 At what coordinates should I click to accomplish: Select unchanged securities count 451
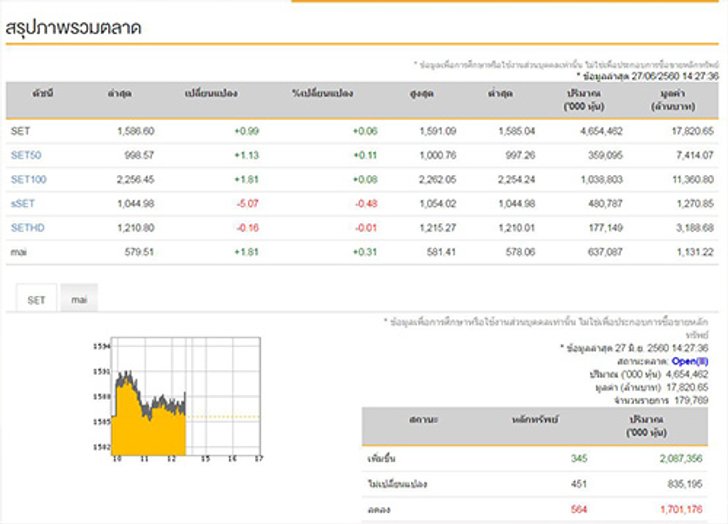579,484
